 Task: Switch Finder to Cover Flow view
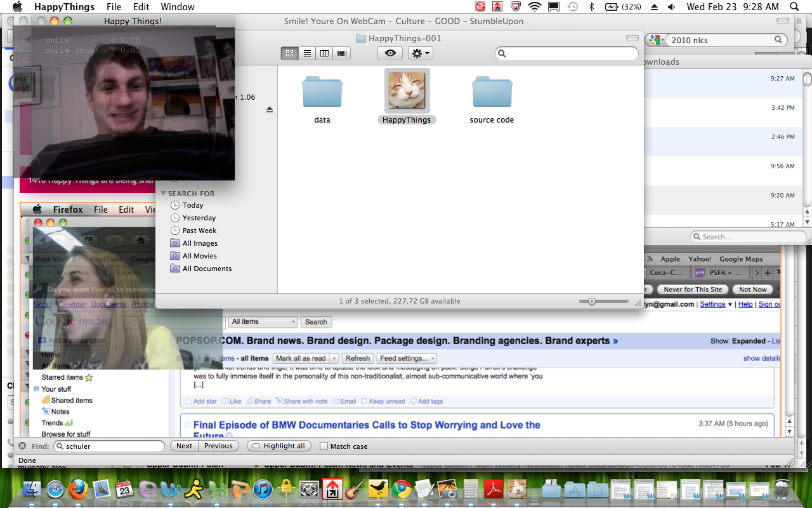(x=343, y=53)
